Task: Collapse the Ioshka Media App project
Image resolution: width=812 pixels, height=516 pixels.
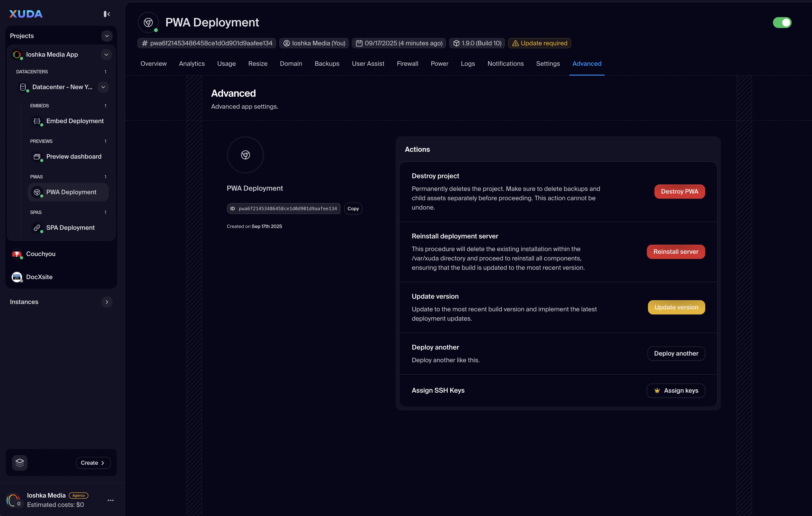Action: coord(106,55)
